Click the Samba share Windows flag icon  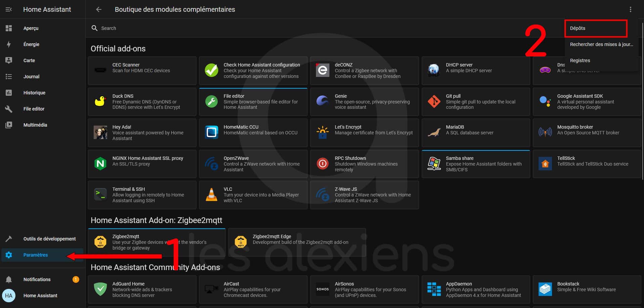click(434, 164)
